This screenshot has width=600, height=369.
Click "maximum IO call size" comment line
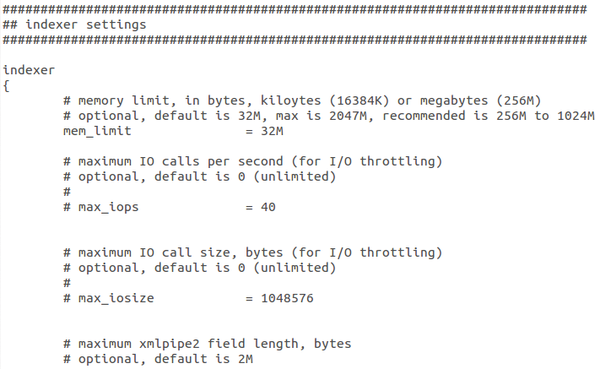[x=253, y=253]
